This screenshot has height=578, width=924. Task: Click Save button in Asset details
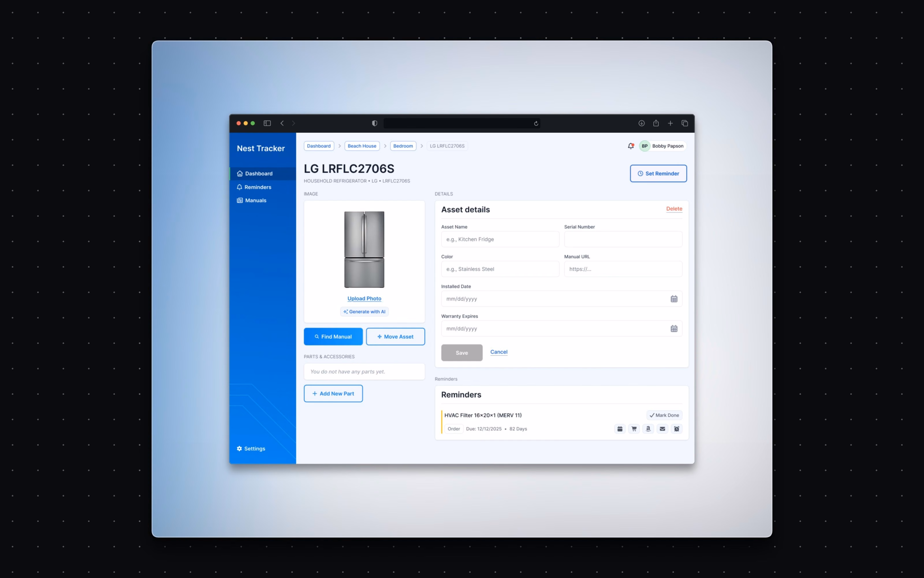(462, 353)
